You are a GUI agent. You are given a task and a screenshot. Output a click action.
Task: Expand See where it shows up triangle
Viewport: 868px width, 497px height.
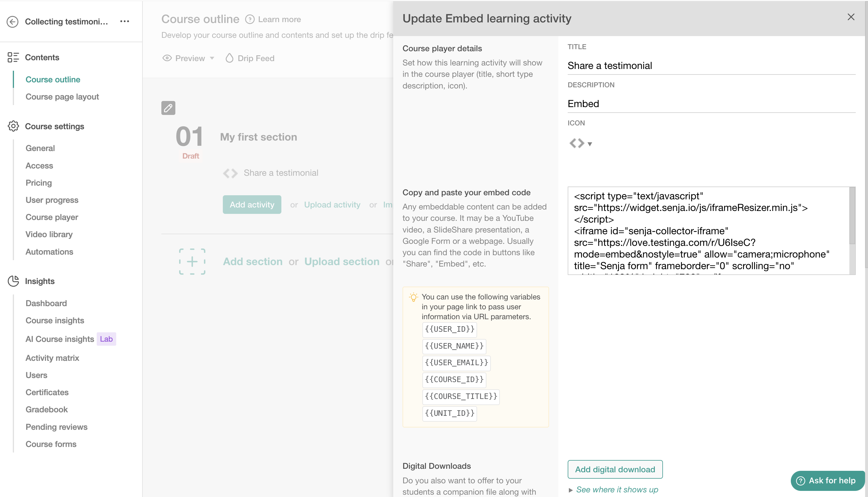coord(571,490)
